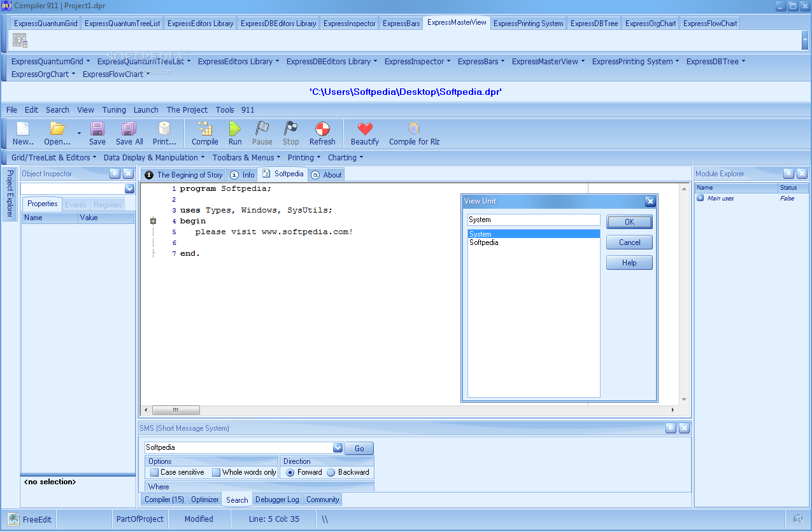The image size is (812, 532).
Task: Click Cancel in the View Unit dialog
Action: click(629, 242)
